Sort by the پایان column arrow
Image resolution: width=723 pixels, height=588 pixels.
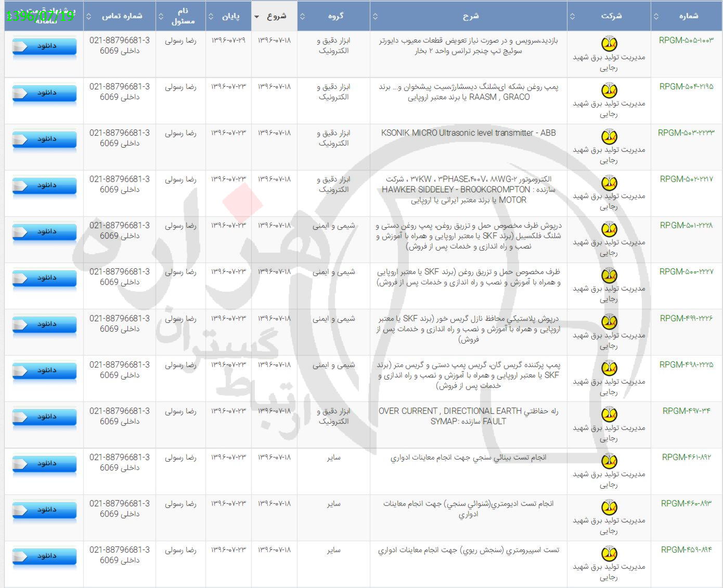point(211,16)
